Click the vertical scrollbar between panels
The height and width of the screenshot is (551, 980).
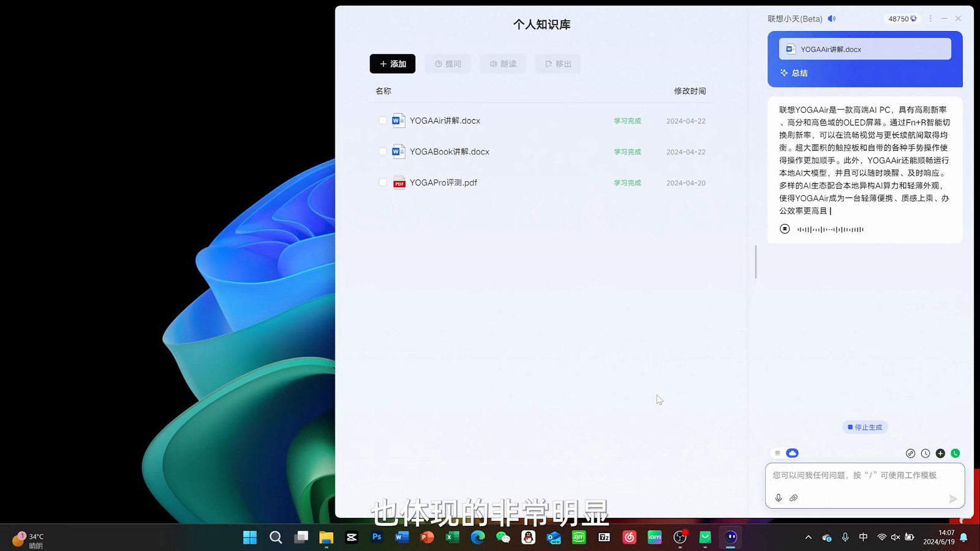[x=756, y=261]
